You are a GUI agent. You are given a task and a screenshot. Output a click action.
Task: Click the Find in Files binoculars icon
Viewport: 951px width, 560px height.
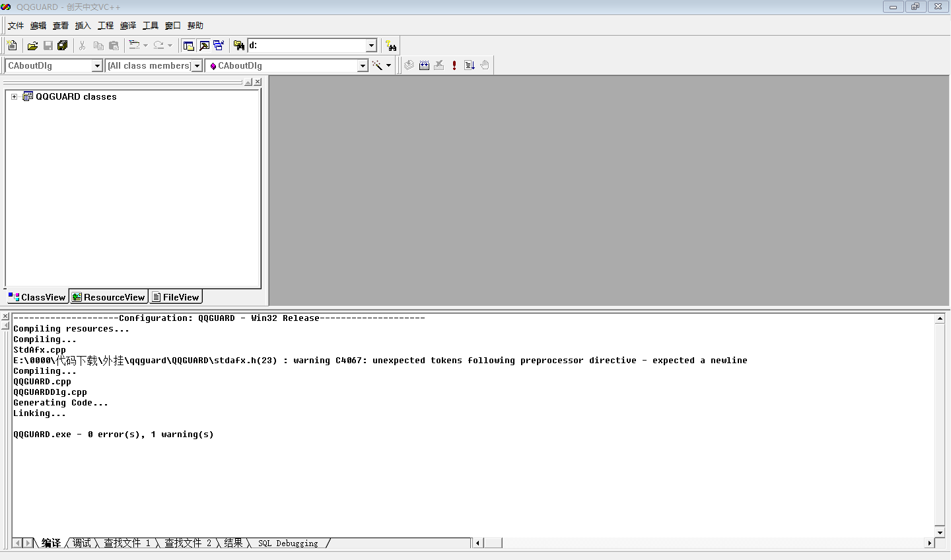(239, 46)
